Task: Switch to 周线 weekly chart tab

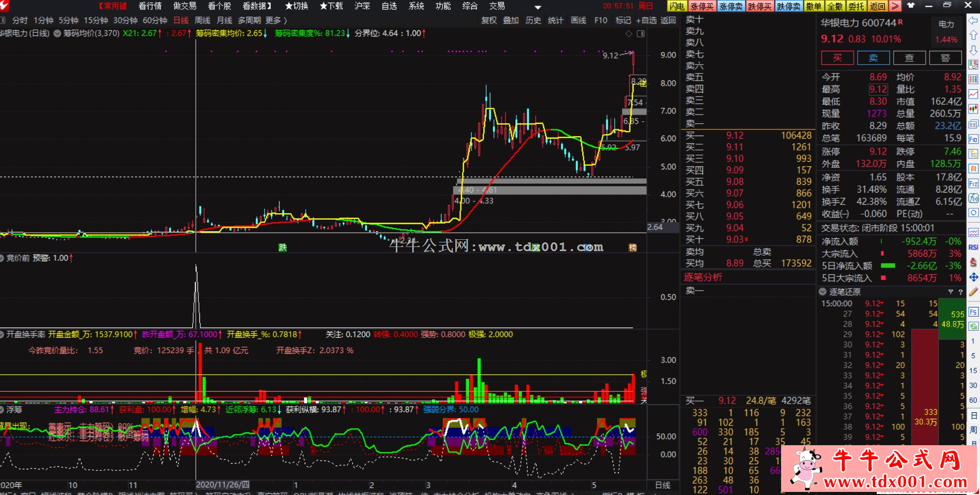Action: click(202, 21)
